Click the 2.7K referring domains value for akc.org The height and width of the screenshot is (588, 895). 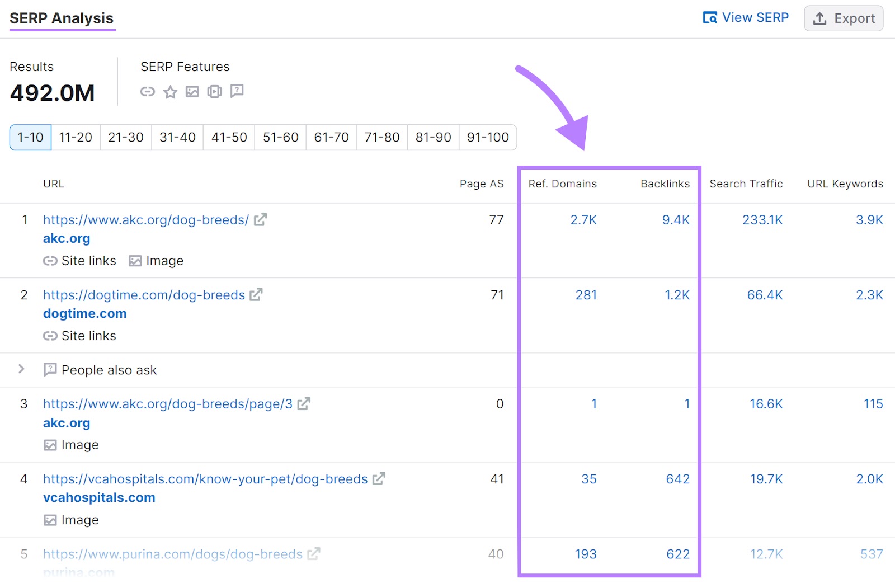click(x=583, y=220)
